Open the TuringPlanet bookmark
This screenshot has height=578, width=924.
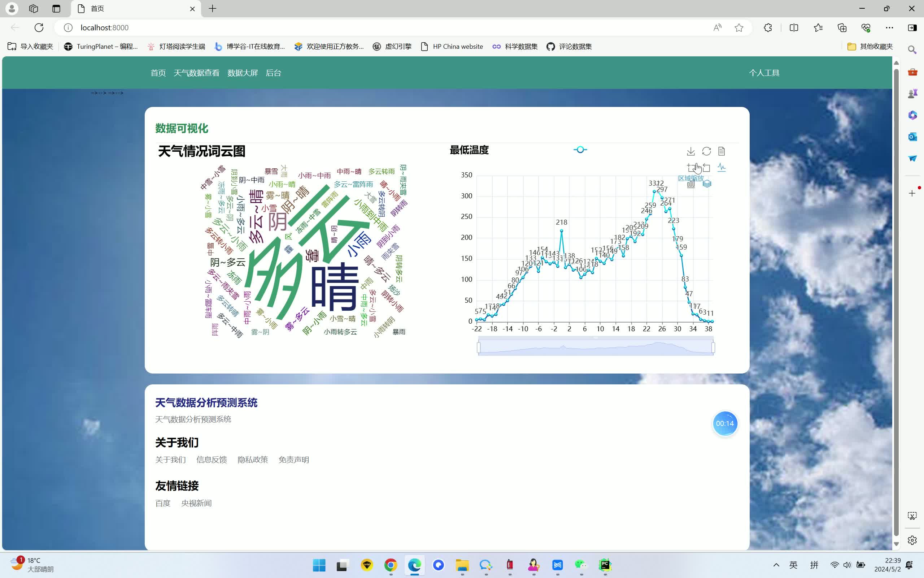click(x=101, y=46)
